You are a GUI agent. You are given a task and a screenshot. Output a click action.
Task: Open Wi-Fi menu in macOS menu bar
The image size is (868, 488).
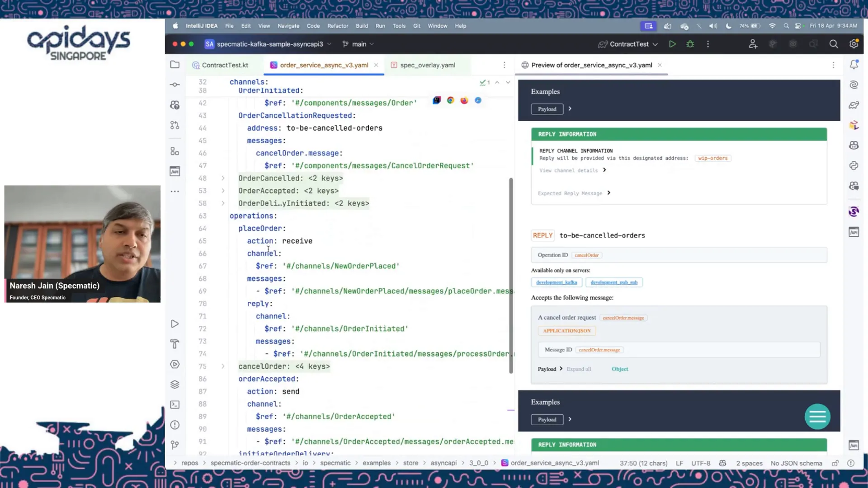click(x=772, y=26)
